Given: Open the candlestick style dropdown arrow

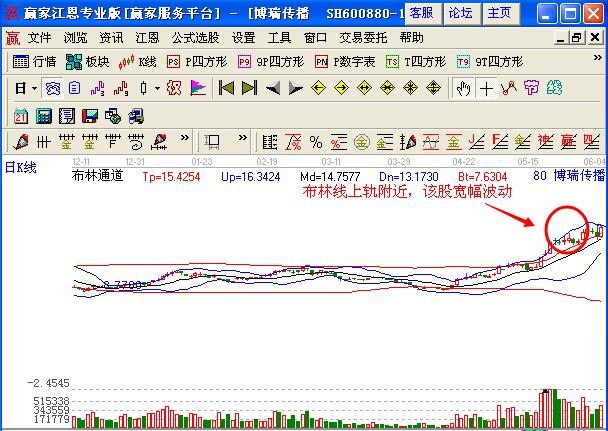Looking at the screenshot, I should click(157, 89).
